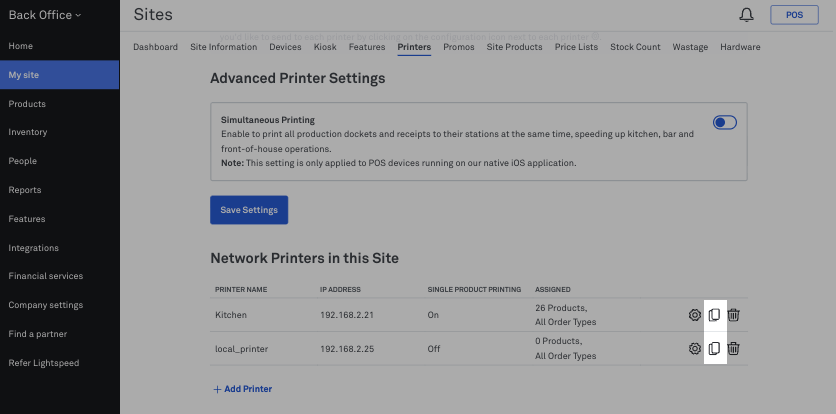
Task: Click the Kitchen printer name
Action: pos(231,315)
